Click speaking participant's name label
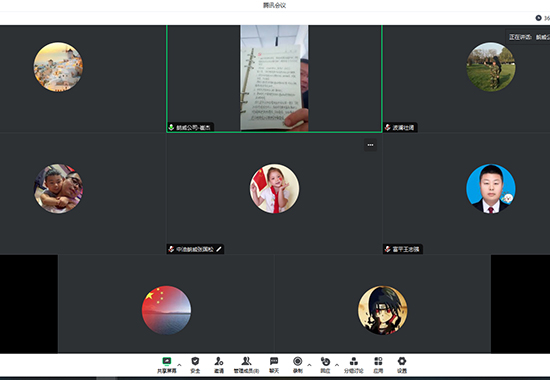Image resolution: width=550 pixels, height=380 pixels. coord(193,127)
